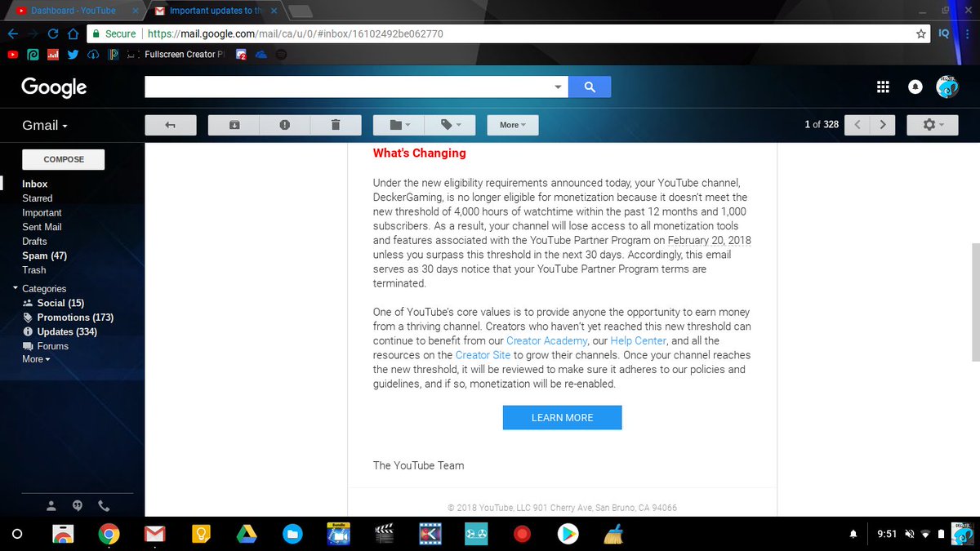Viewport: 980px width, 551px height.
Task: Launch Google Play Store from the shelf
Action: click(x=567, y=534)
